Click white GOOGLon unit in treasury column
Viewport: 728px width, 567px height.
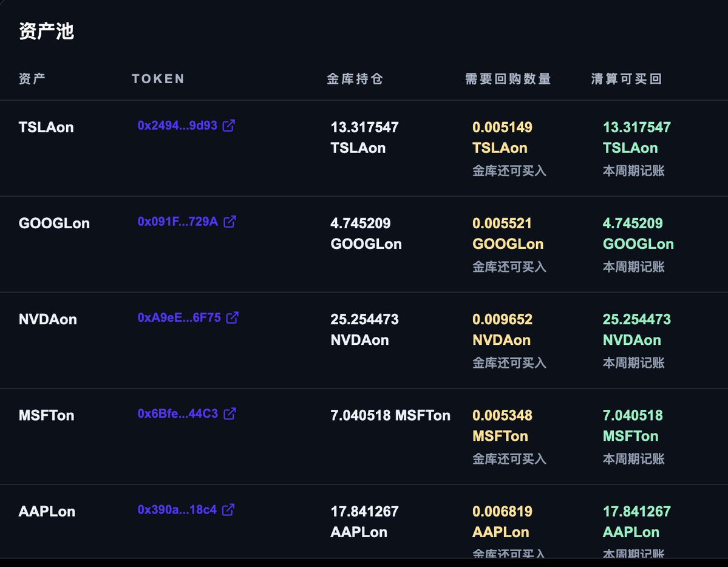366,244
